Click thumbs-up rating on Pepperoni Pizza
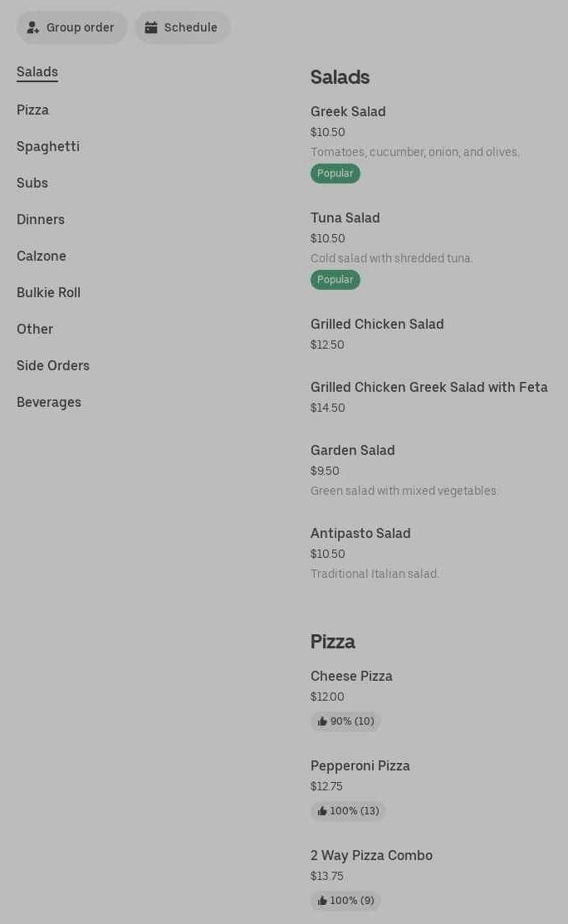 coord(348,811)
